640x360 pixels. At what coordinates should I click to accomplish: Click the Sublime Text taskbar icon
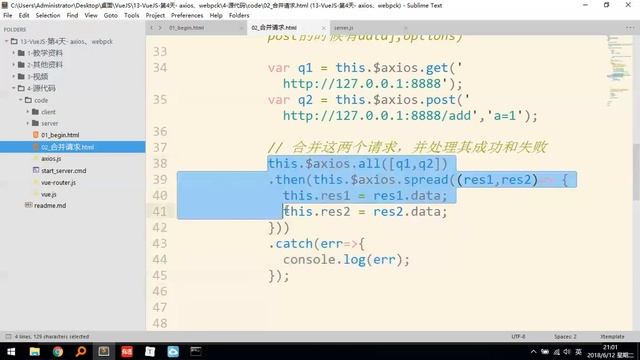point(104,351)
